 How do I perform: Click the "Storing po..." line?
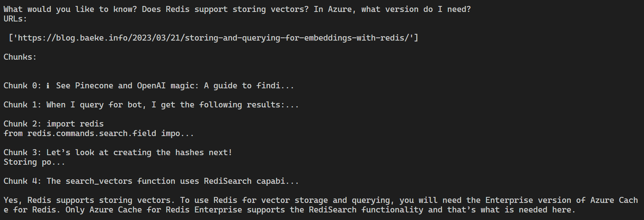pyautogui.click(x=34, y=162)
